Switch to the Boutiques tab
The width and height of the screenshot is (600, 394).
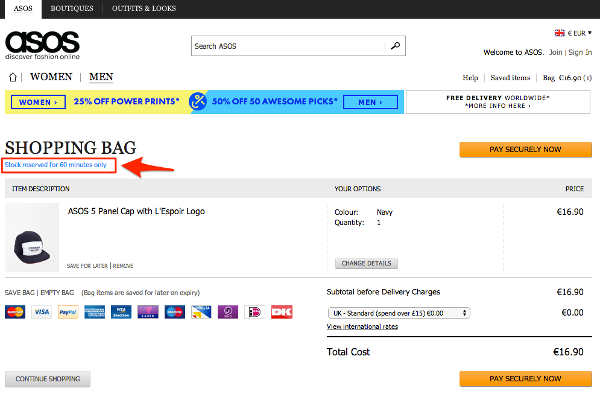[x=72, y=8]
